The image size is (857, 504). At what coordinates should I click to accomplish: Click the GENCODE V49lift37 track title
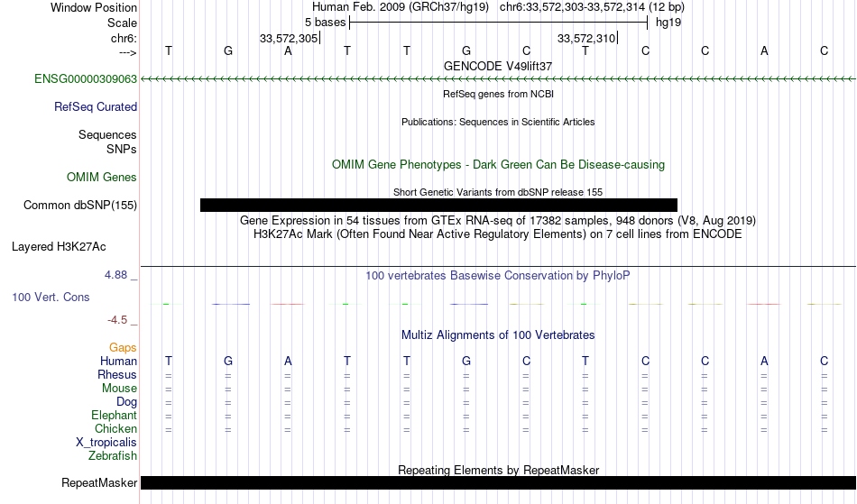[x=498, y=66]
